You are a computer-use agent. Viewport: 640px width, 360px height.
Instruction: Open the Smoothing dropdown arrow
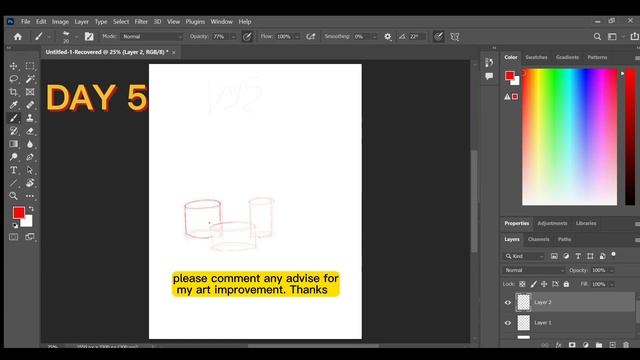click(x=374, y=37)
